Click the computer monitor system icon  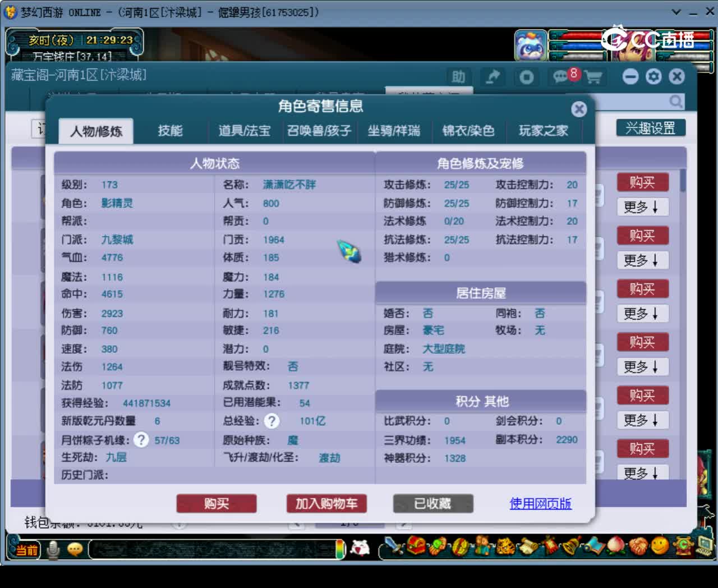click(703, 545)
